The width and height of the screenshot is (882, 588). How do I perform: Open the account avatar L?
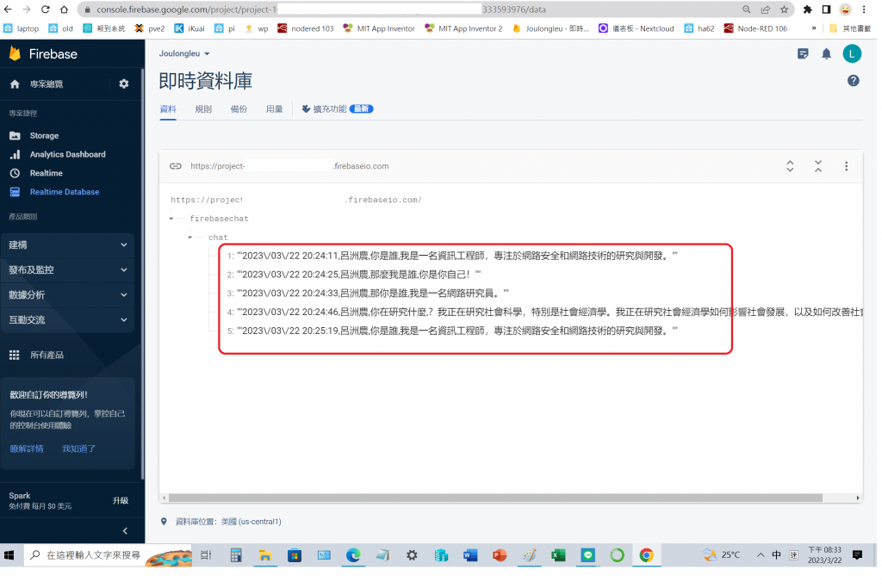coord(852,54)
